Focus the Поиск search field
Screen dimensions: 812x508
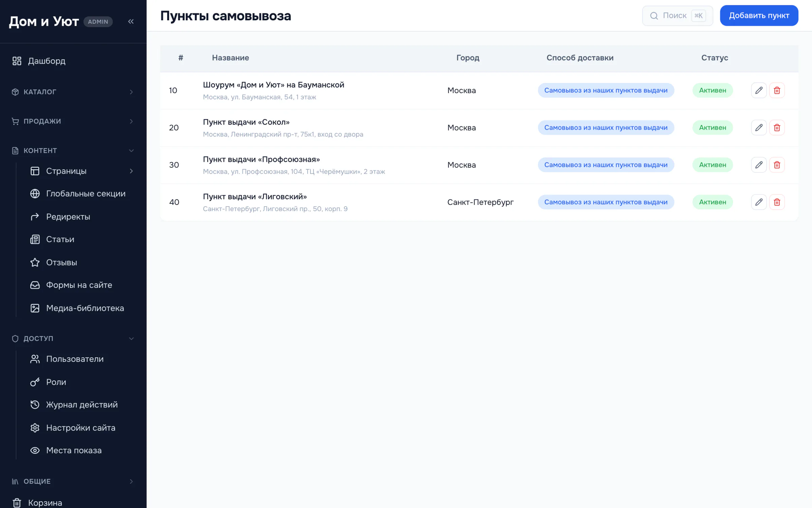pos(677,16)
